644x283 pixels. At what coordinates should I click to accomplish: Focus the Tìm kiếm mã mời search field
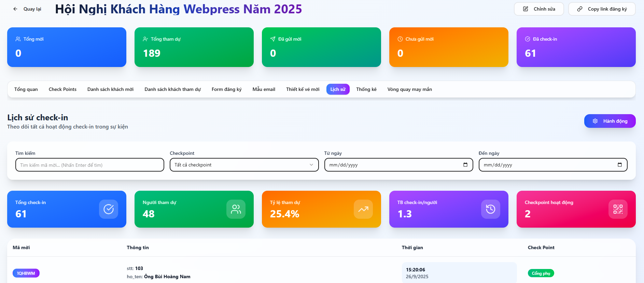tap(89, 165)
